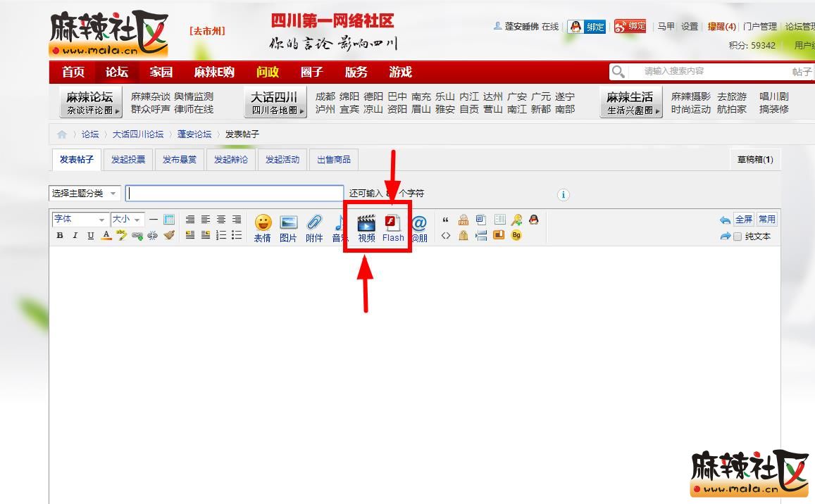Clear formatting with the brush icon
815x504 pixels.
(169, 235)
